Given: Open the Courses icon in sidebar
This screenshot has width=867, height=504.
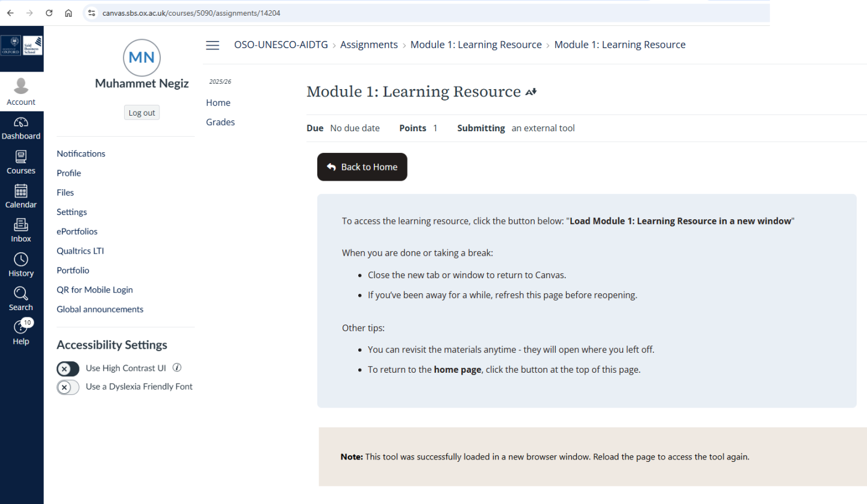Looking at the screenshot, I should 21,157.
